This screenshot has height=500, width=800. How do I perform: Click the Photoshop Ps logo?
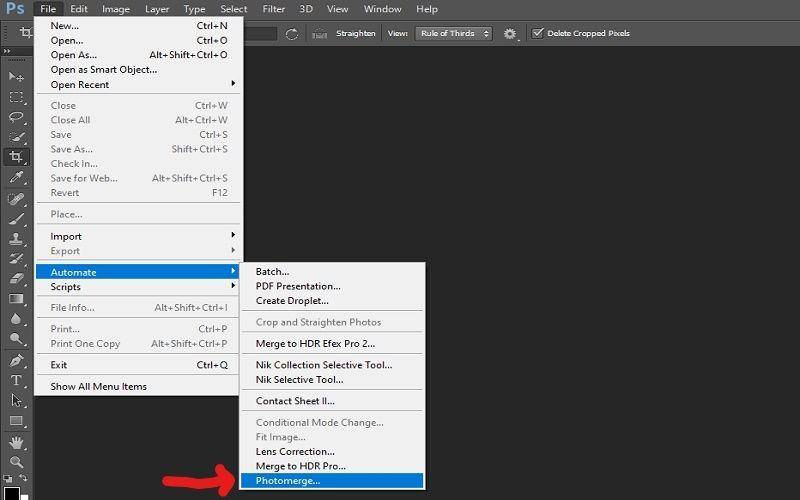pyautogui.click(x=15, y=9)
